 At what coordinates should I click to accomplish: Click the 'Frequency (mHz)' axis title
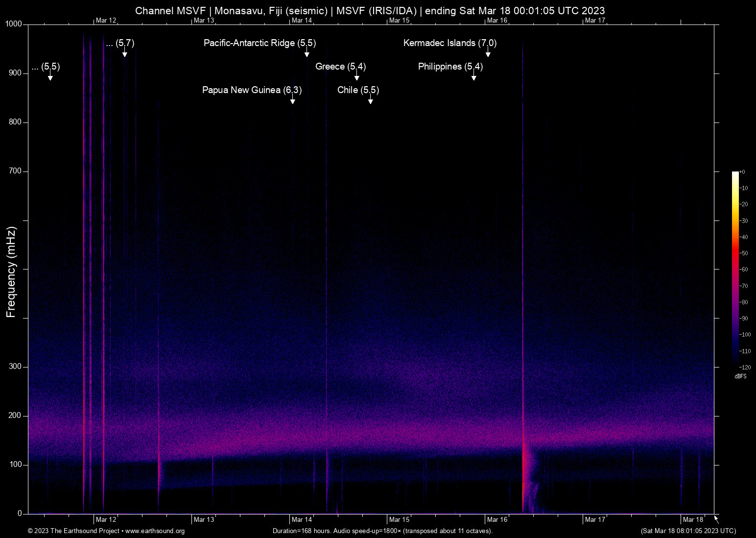click(x=11, y=272)
